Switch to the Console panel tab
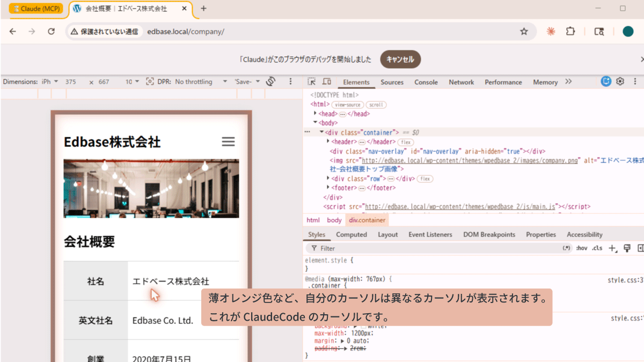644x362 pixels. point(426,82)
